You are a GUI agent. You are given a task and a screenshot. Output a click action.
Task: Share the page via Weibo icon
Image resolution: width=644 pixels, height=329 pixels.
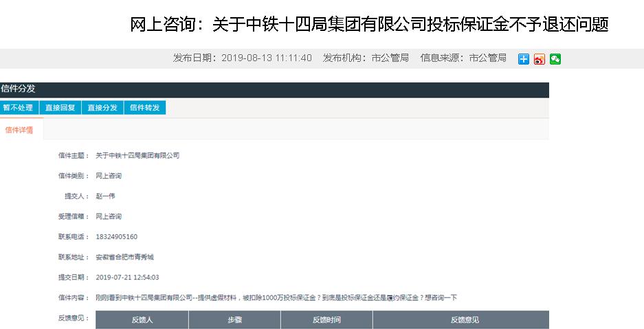pyautogui.click(x=540, y=59)
